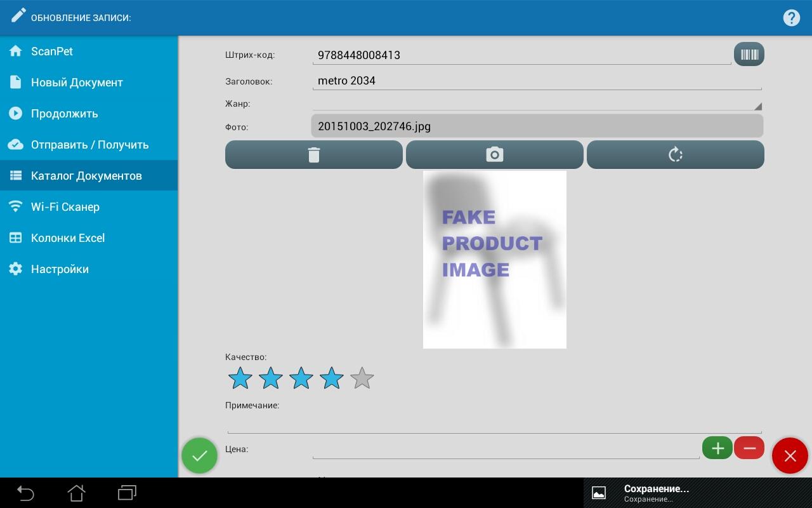Viewport: 812px width, 508px height.
Task: Open the help question mark icon
Action: [791, 18]
